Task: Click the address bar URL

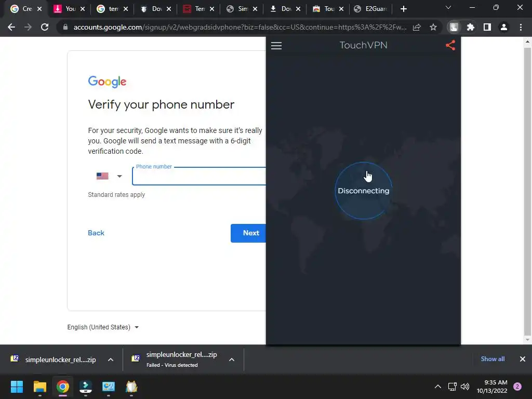Action: point(240,27)
